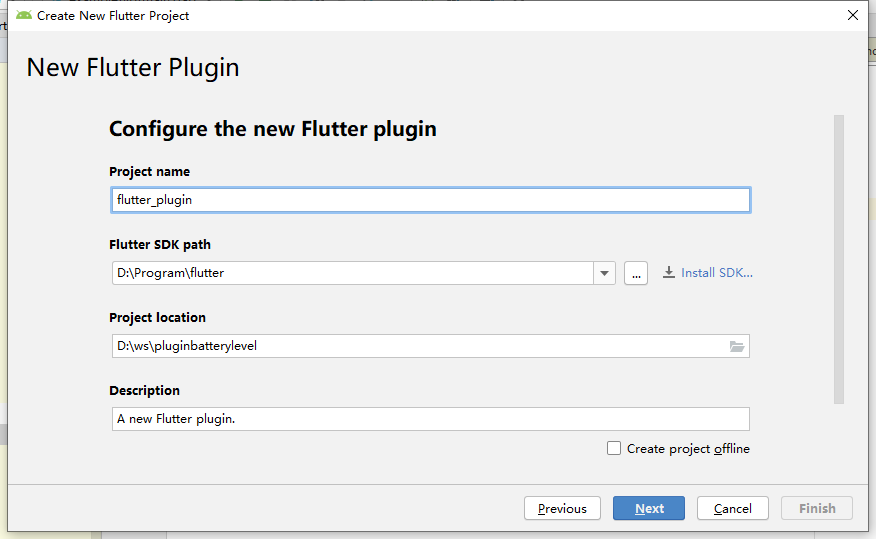Close the Create New Flutter Project dialog

853,15
